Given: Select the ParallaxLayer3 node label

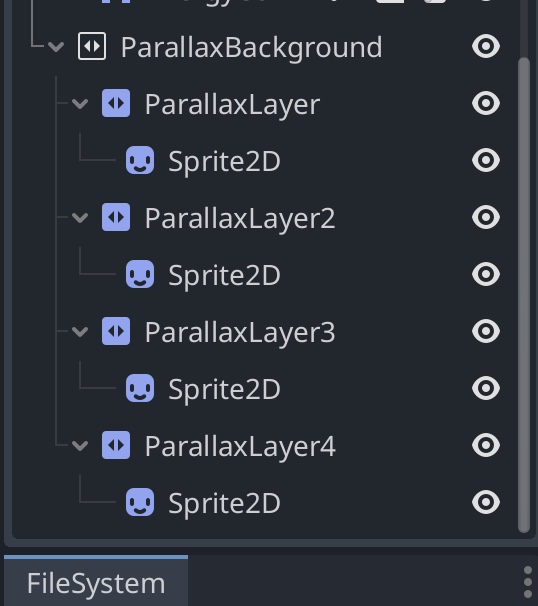Looking at the screenshot, I should (240, 332).
